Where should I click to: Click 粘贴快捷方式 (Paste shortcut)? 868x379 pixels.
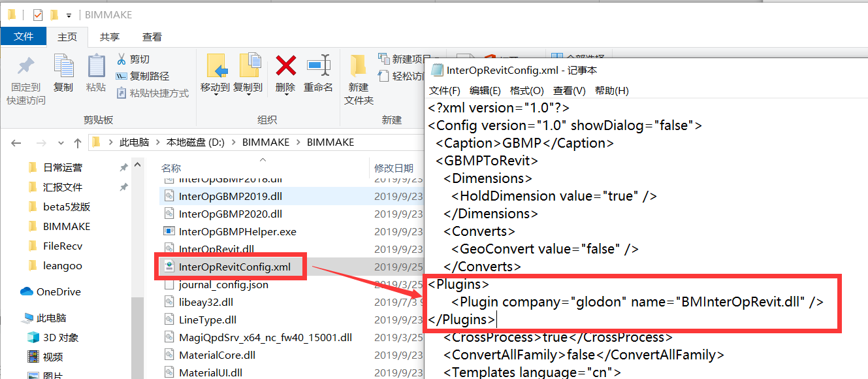[x=152, y=93]
